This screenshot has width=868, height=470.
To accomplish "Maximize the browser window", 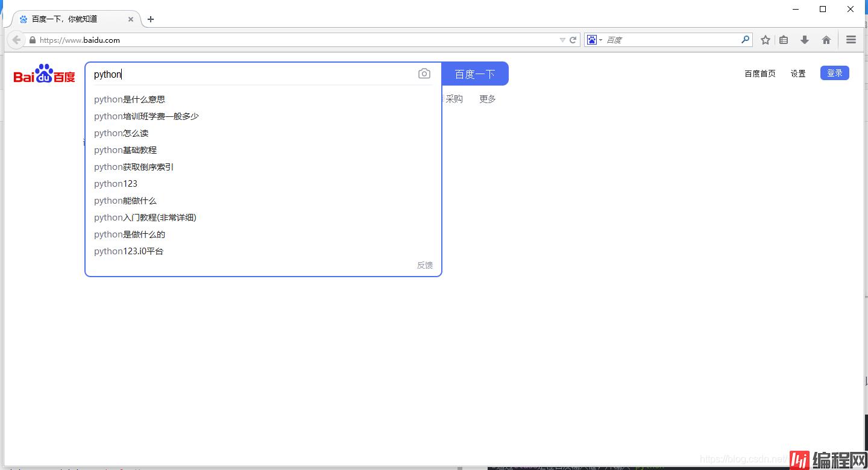I will click(x=823, y=9).
